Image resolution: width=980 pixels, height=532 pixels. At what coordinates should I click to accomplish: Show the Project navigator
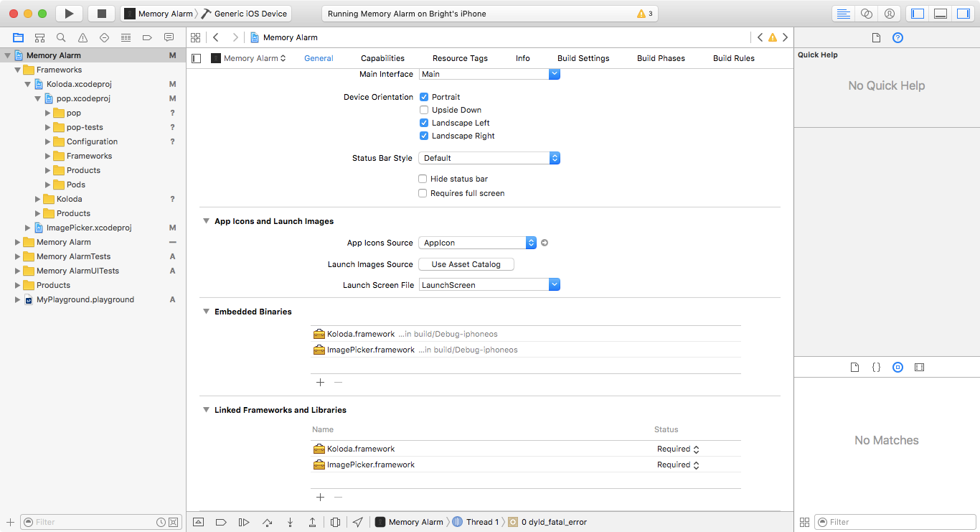click(18, 37)
